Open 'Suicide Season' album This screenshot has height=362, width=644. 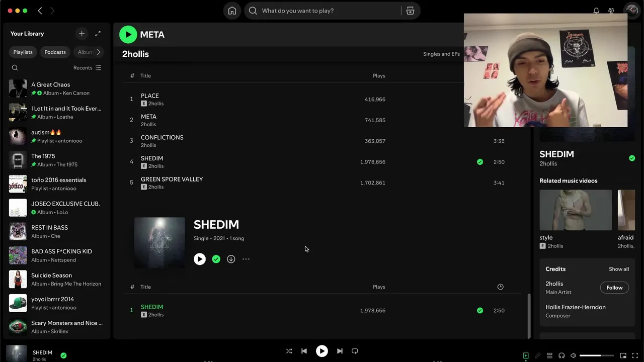click(56, 279)
